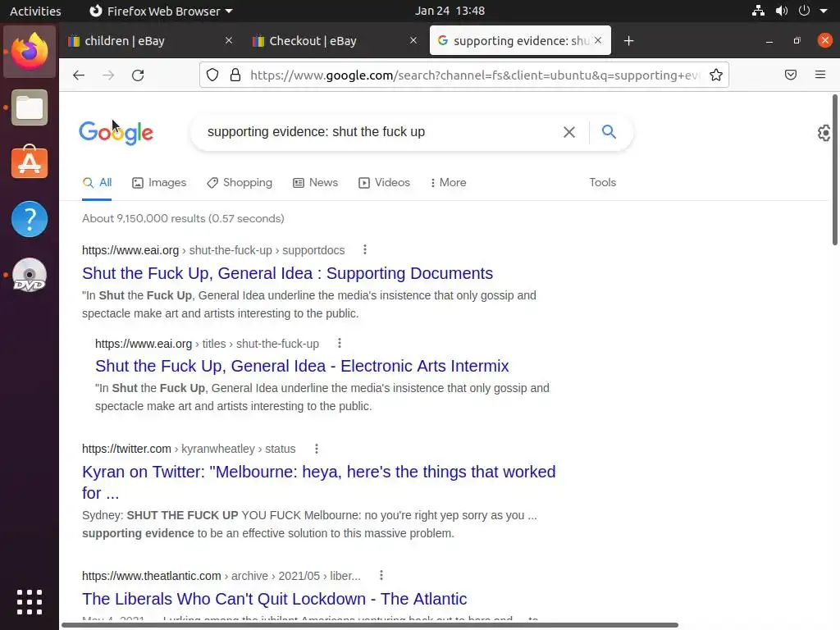Open the three-dot menu for the eai.org supportdocs result

pyautogui.click(x=365, y=249)
